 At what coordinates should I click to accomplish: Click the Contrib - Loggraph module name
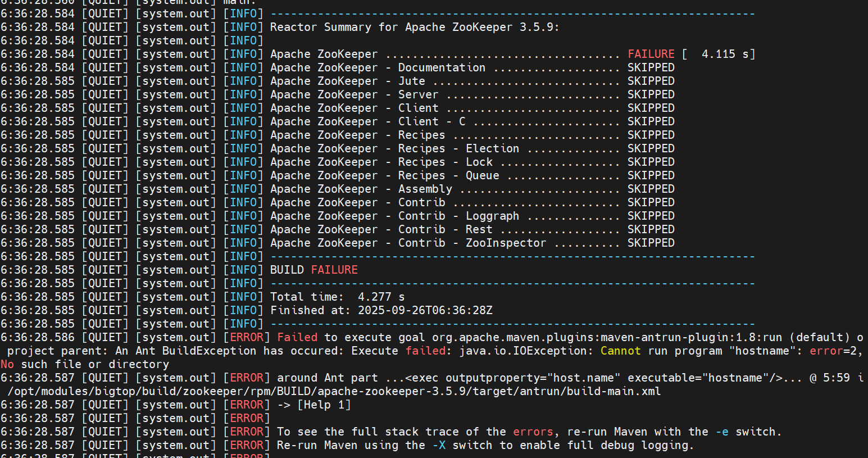pos(458,216)
